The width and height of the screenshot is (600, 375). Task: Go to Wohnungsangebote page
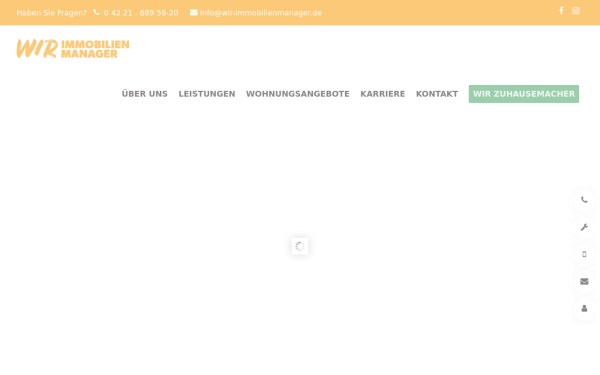pyautogui.click(x=298, y=94)
